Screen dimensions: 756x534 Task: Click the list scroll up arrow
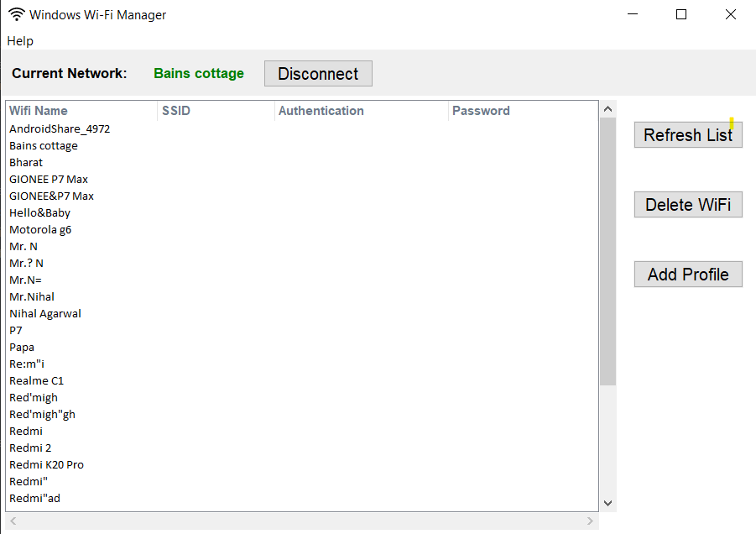tap(608, 109)
